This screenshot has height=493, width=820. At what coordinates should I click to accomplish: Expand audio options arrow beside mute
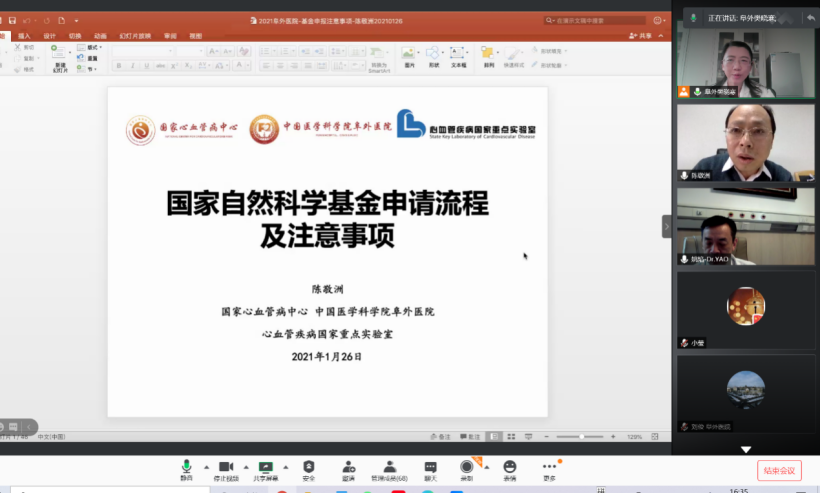pos(206,466)
